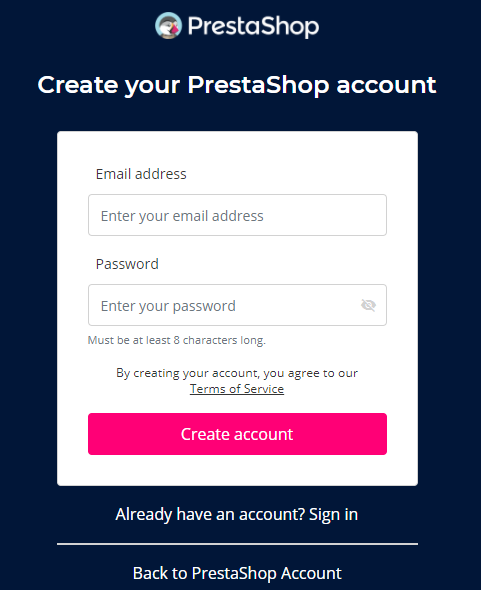Toggle password visibility with the eye icon
This screenshot has height=590, width=481.
(368, 305)
